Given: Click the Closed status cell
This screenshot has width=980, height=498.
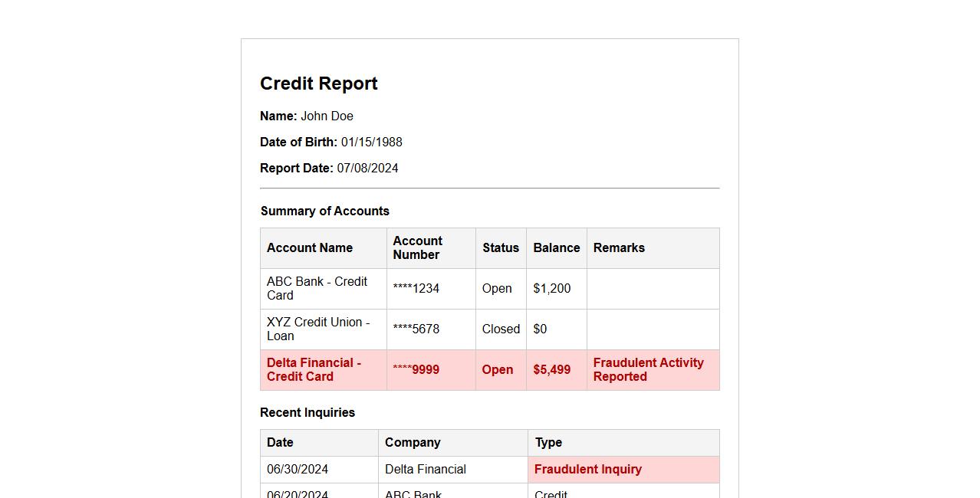Looking at the screenshot, I should pyautogui.click(x=501, y=329).
